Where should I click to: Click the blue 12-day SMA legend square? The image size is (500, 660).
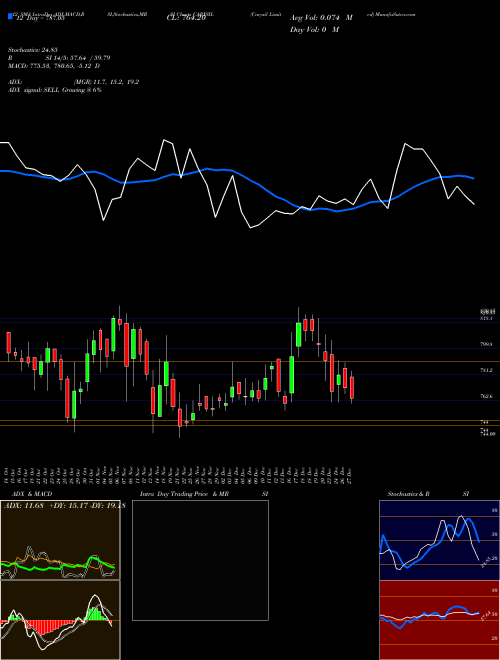coord(10,16)
